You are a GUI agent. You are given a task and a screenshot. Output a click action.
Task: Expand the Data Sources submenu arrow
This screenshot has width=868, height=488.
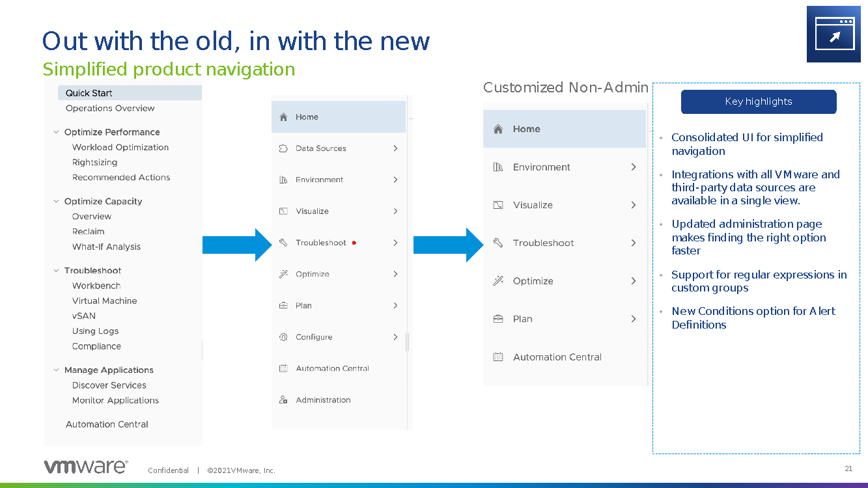pyautogui.click(x=395, y=148)
